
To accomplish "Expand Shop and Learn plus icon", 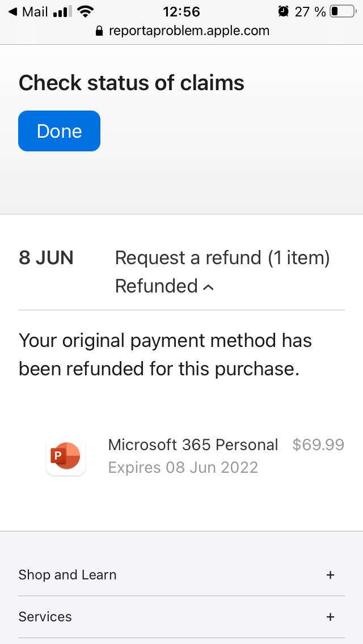I will pyautogui.click(x=330, y=575).
